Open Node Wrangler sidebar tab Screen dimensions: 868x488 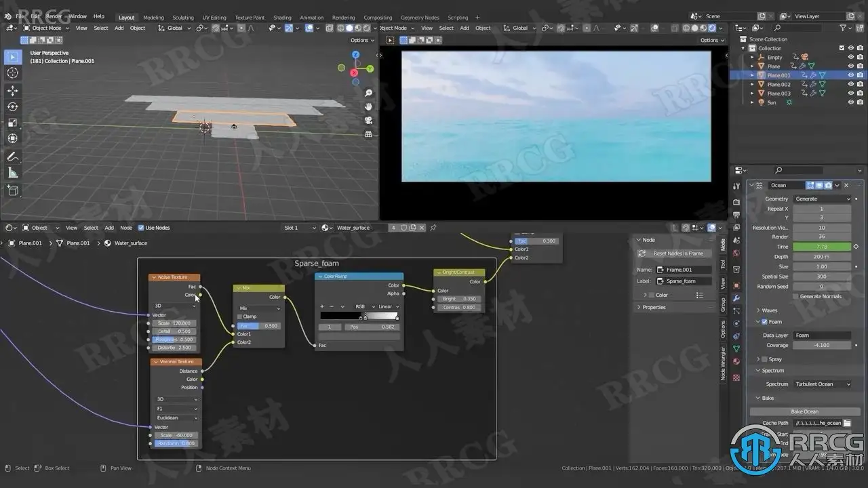tap(722, 363)
